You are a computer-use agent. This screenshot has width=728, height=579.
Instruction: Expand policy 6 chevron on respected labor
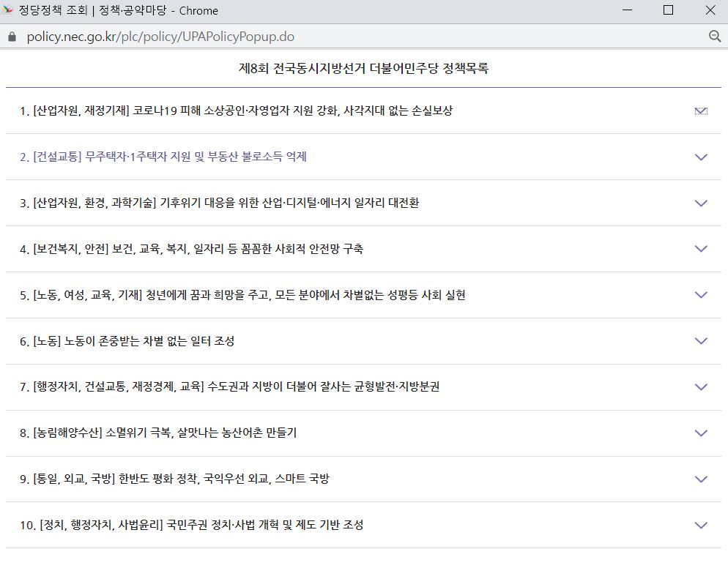701,340
